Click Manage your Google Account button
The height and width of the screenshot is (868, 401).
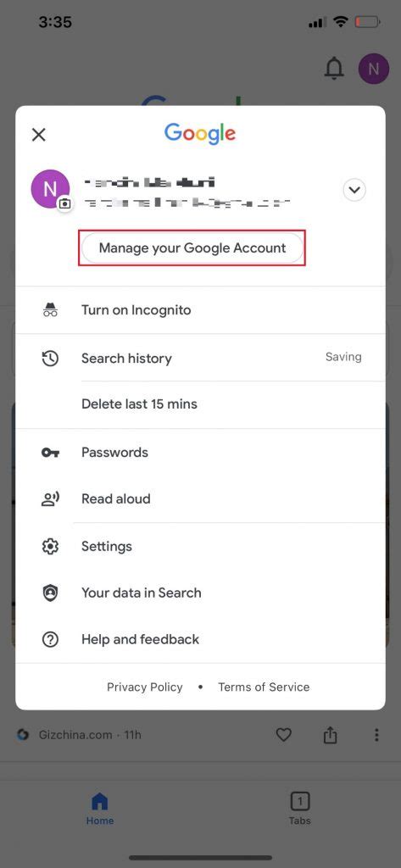[192, 248]
